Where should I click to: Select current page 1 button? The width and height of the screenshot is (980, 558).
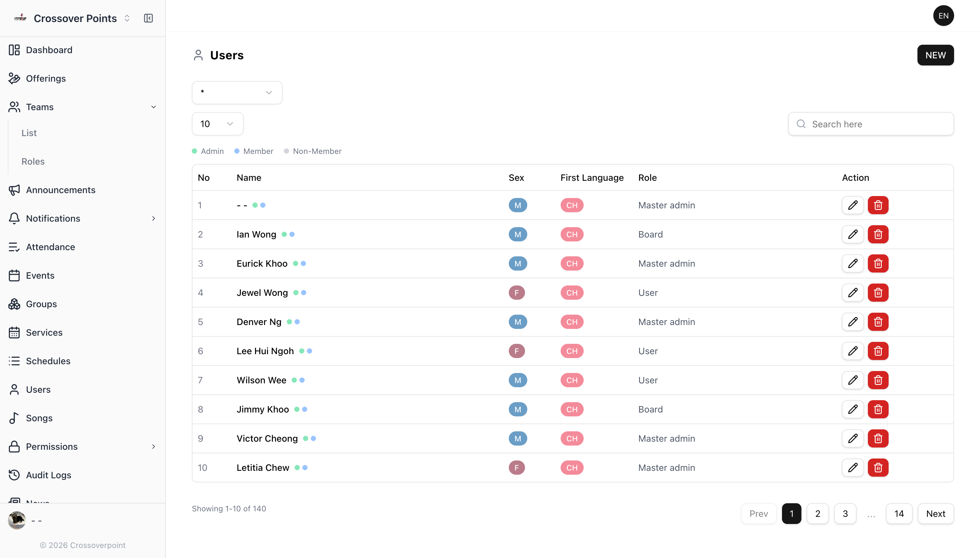[x=791, y=514]
